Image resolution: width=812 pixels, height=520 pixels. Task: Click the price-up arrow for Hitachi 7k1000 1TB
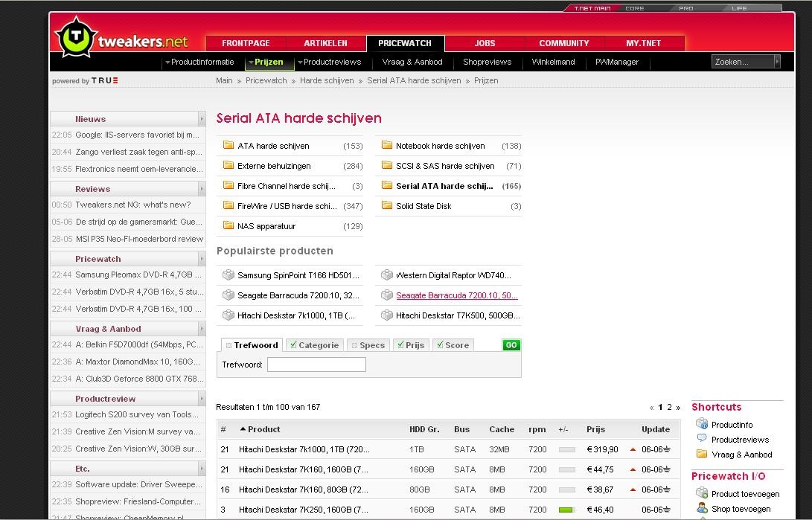(x=633, y=449)
